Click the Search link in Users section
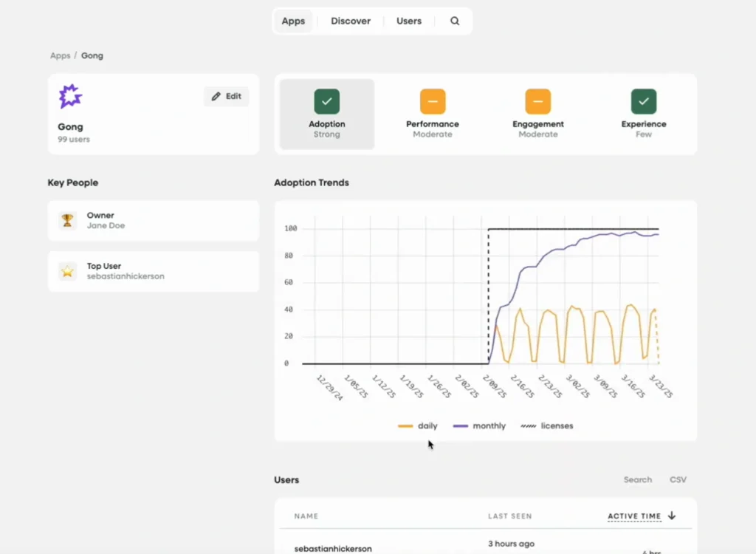Screen dimensions: 756x554 tap(637, 479)
